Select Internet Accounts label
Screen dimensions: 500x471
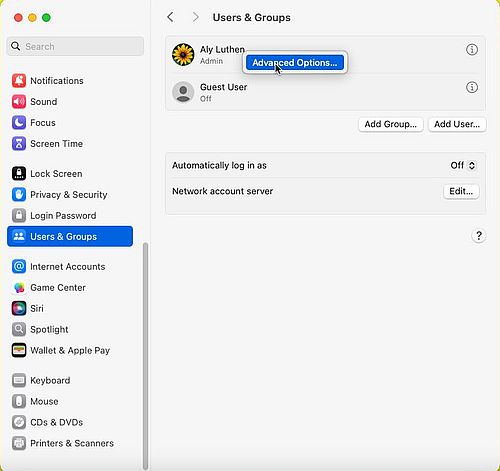click(x=68, y=267)
